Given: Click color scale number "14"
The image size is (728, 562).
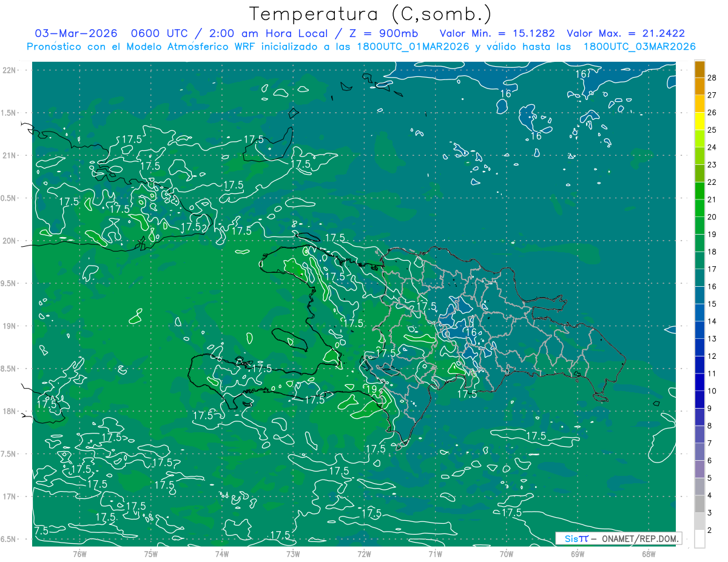Looking at the screenshot, I should pos(712,321).
